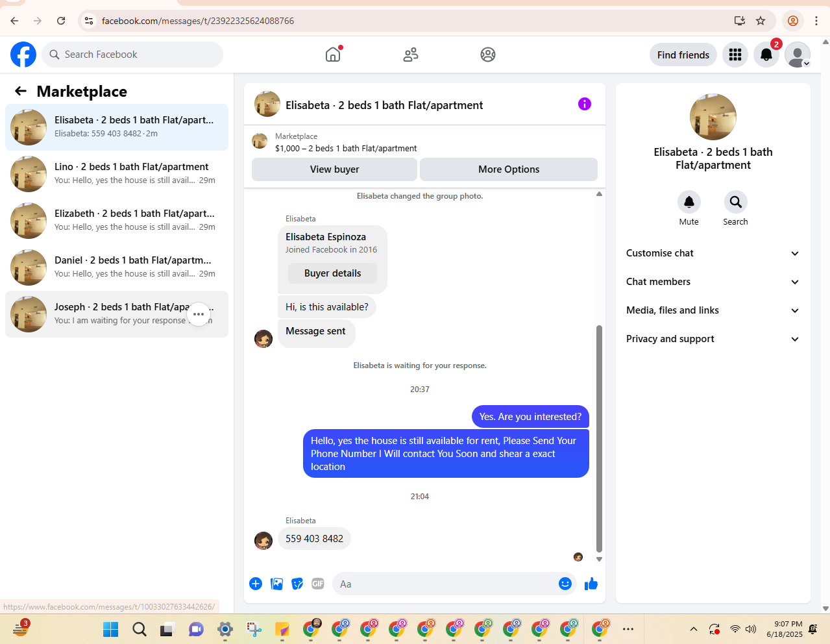Go back using the Marketplace arrow
830x644 pixels.
[x=21, y=92]
